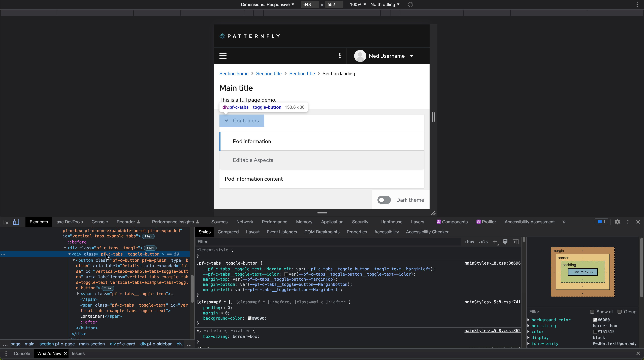Image resolution: width=644 pixels, height=360 pixels.
Task: Switch to the Computed tab
Action: [x=228, y=232]
